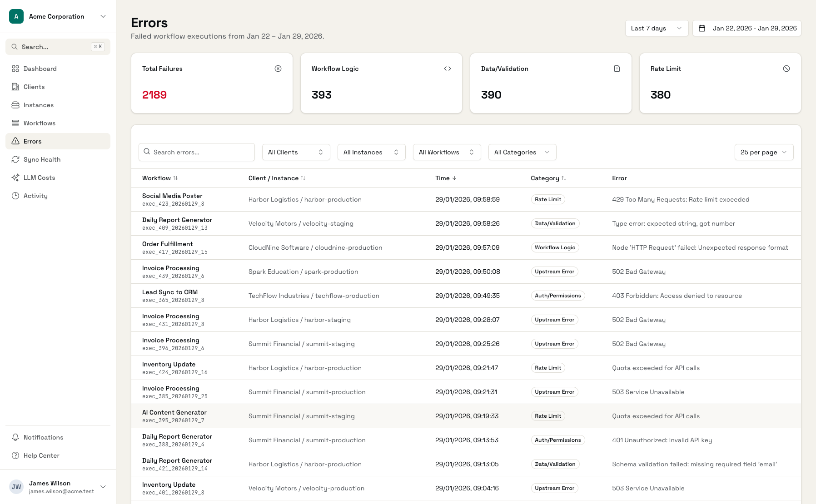The height and width of the screenshot is (504, 816).
Task: Click the Clients building icon
Action: pos(15,87)
